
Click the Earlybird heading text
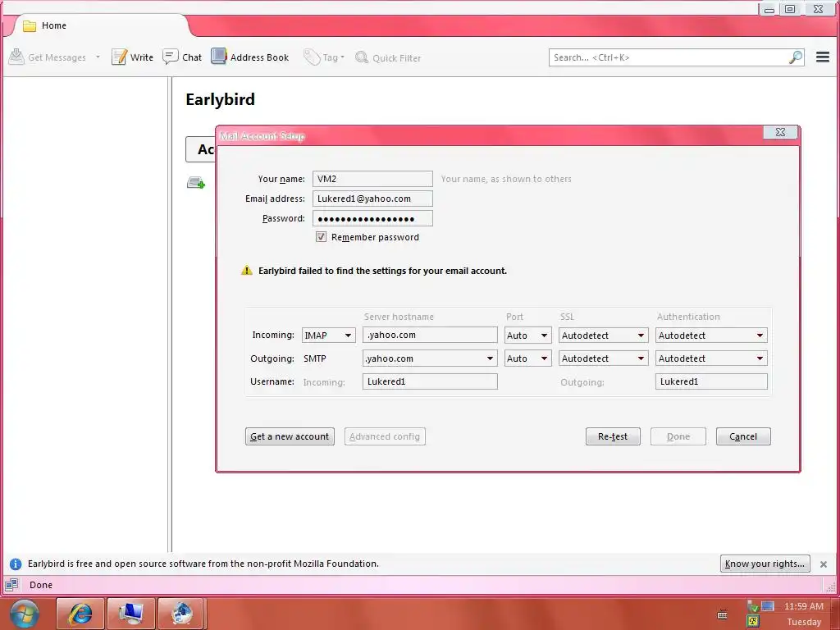(x=220, y=99)
